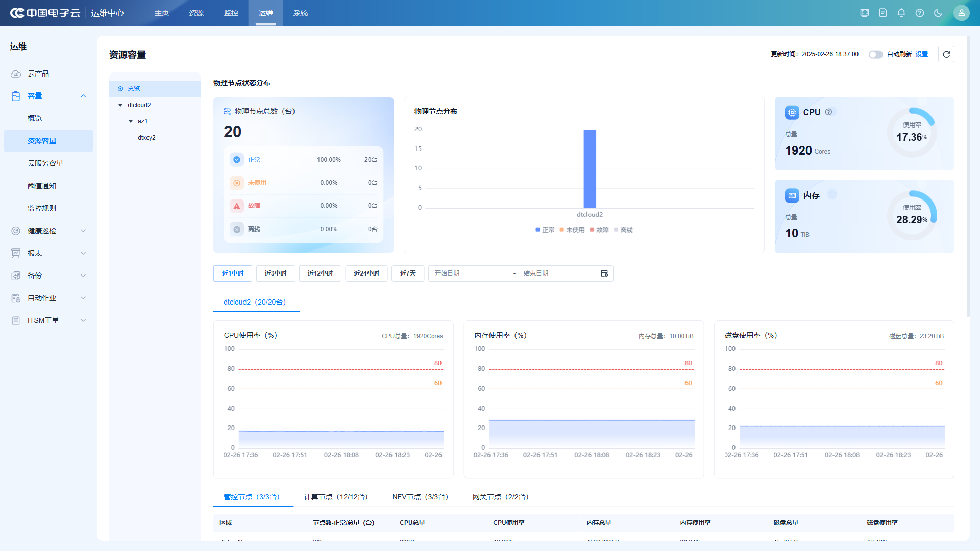Select the 近12小时 time range button
The image size is (980, 551).
(x=320, y=273)
